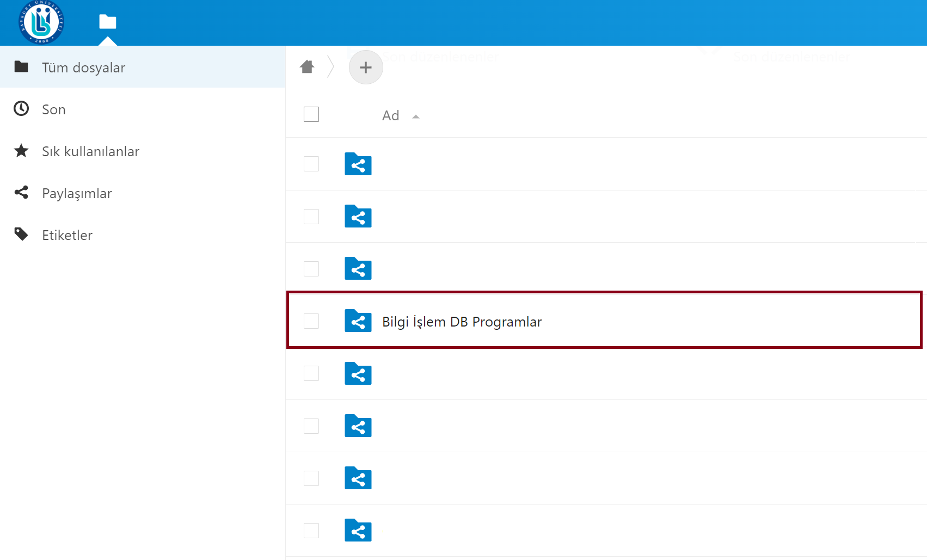Viewport: 927px width, 560px height.
Task: Open Tüm dosyalar in the sidebar
Action: coord(83,67)
